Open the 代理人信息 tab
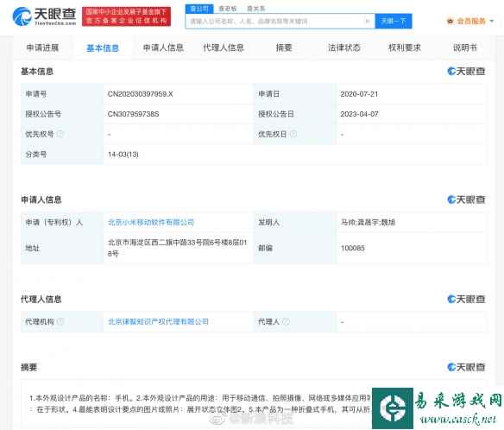The height and width of the screenshot is (430, 504). 224,47
